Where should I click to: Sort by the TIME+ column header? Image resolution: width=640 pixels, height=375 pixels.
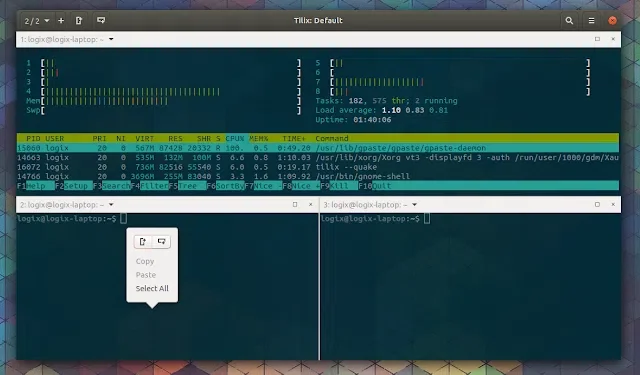click(x=294, y=138)
